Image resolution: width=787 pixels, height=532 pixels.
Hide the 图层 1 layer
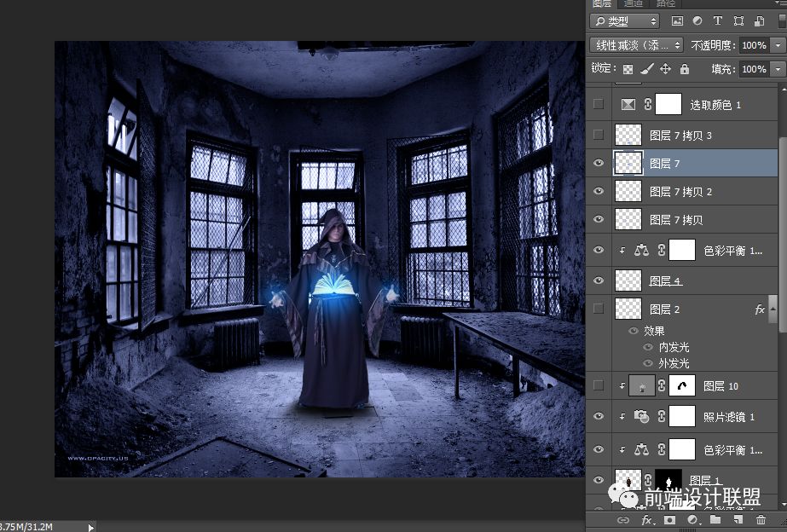[599, 480]
